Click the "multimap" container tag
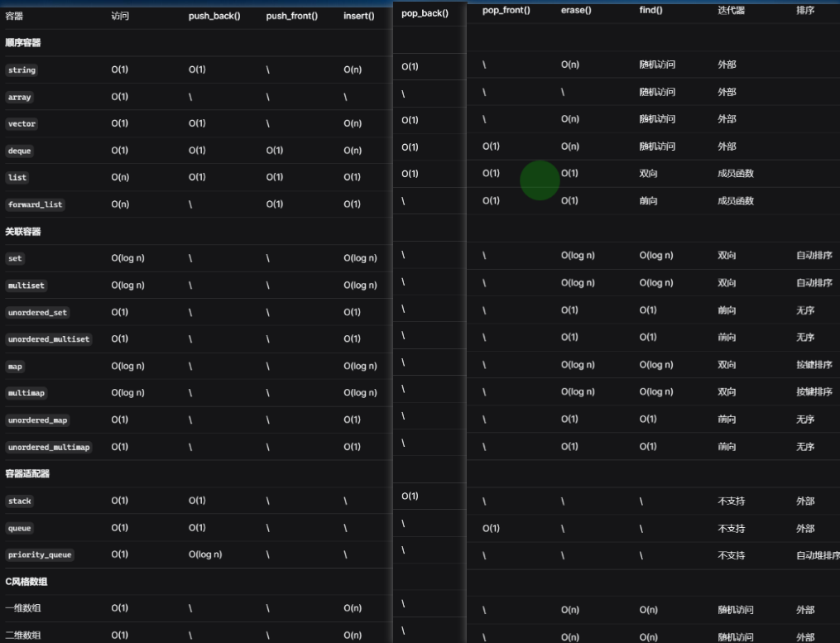Image resolution: width=840 pixels, height=643 pixels. coord(26,393)
